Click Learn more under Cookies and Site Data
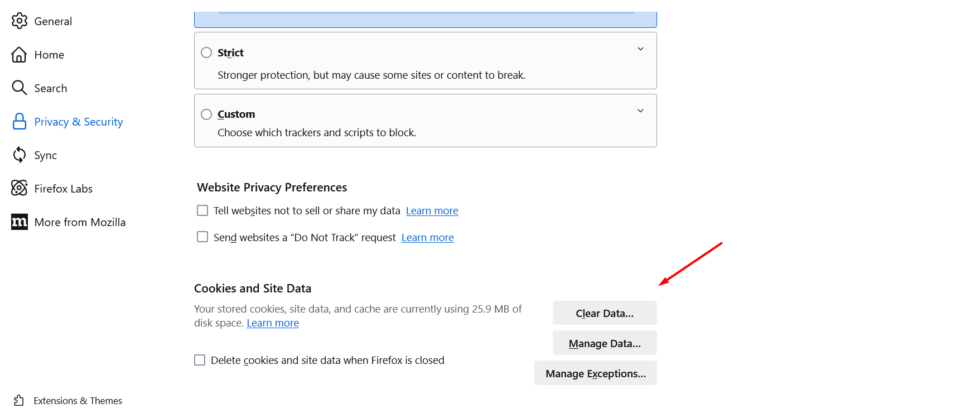 click(273, 323)
